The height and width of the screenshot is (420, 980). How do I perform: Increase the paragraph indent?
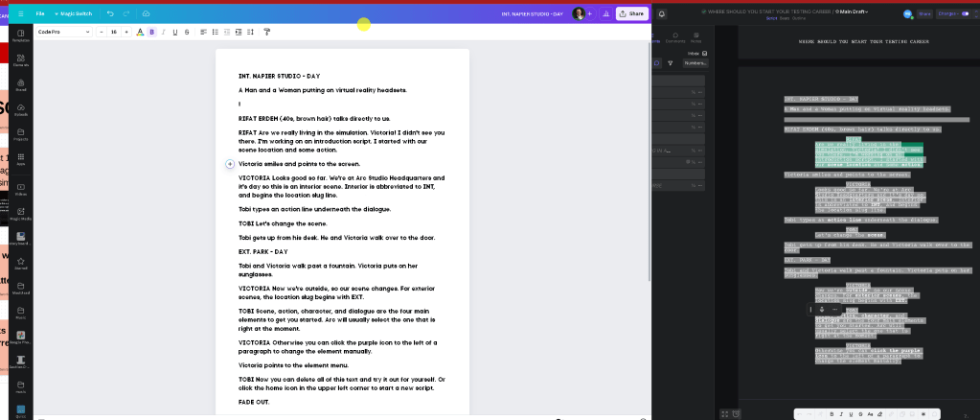click(239, 32)
